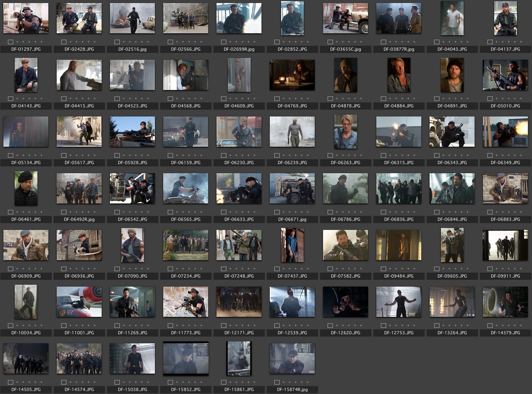This screenshot has height=394, width=532.
Task: Pick the DF-06786.JPG thumbnail
Action: (x=345, y=188)
